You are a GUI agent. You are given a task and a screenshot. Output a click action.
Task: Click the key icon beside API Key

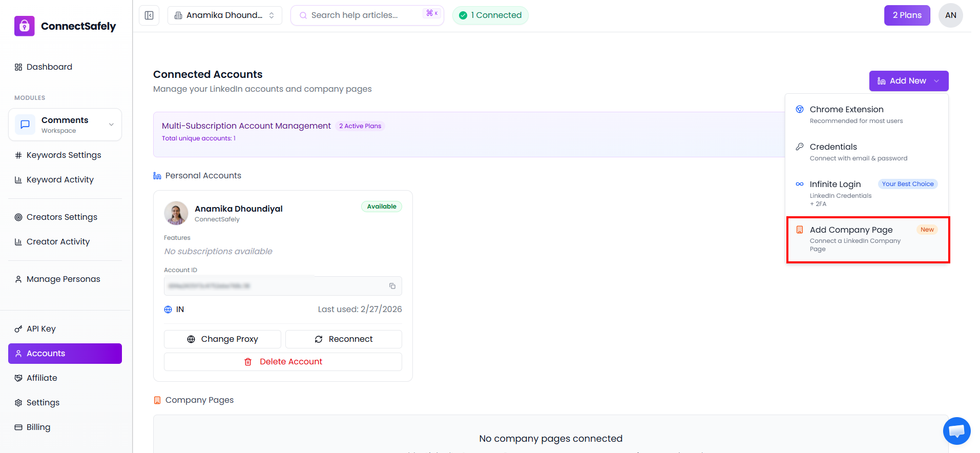click(18, 329)
